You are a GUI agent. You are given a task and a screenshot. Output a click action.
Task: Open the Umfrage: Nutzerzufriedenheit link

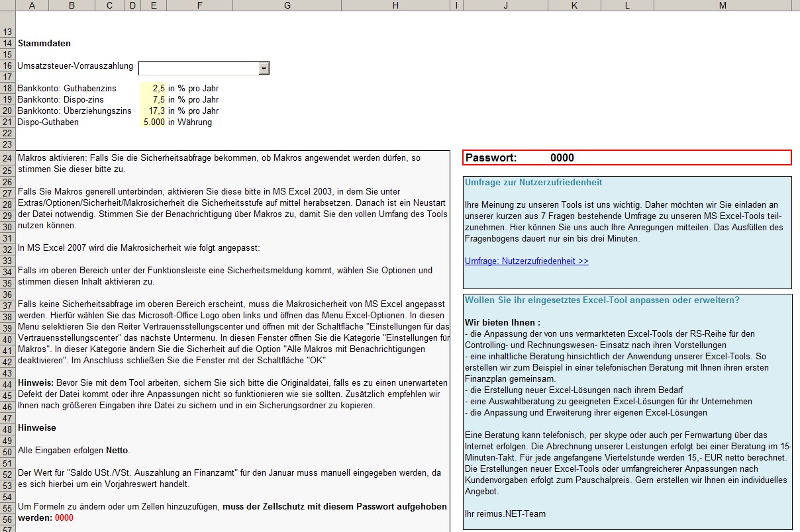pos(526,261)
